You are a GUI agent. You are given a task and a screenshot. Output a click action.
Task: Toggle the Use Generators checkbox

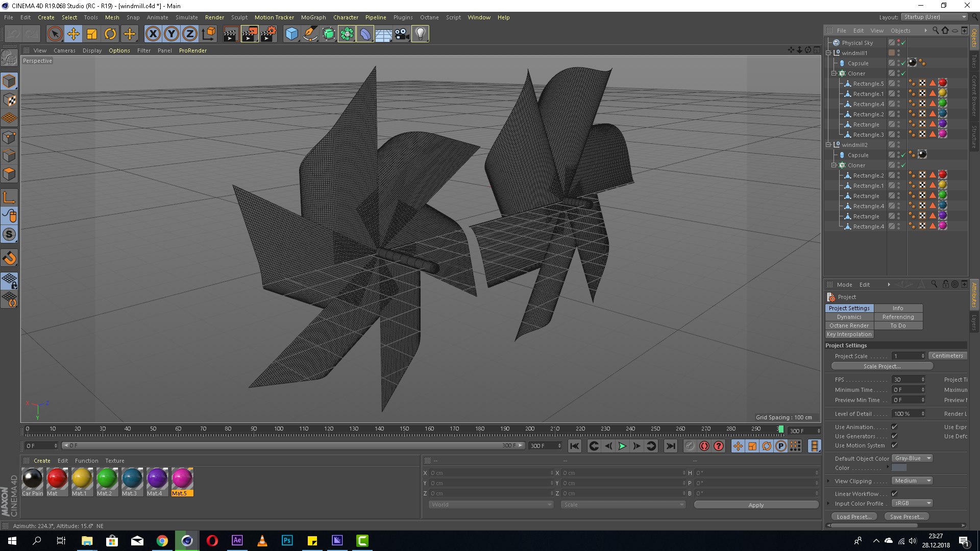894,436
